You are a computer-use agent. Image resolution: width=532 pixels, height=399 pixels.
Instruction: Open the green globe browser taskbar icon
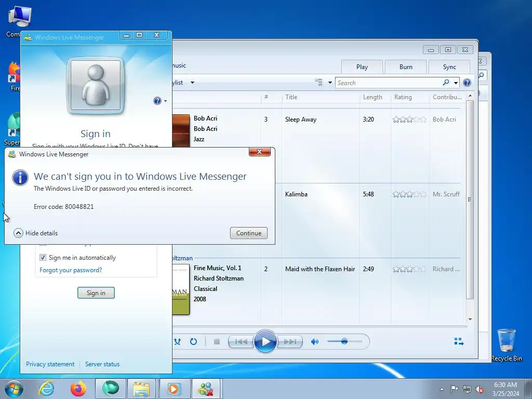(x=111, y=389)
